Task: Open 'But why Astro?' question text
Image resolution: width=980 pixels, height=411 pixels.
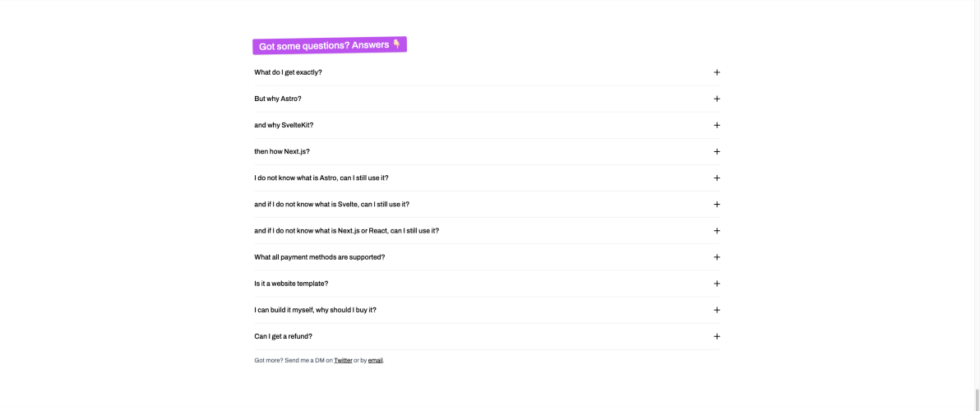Action: pos(278,99)
